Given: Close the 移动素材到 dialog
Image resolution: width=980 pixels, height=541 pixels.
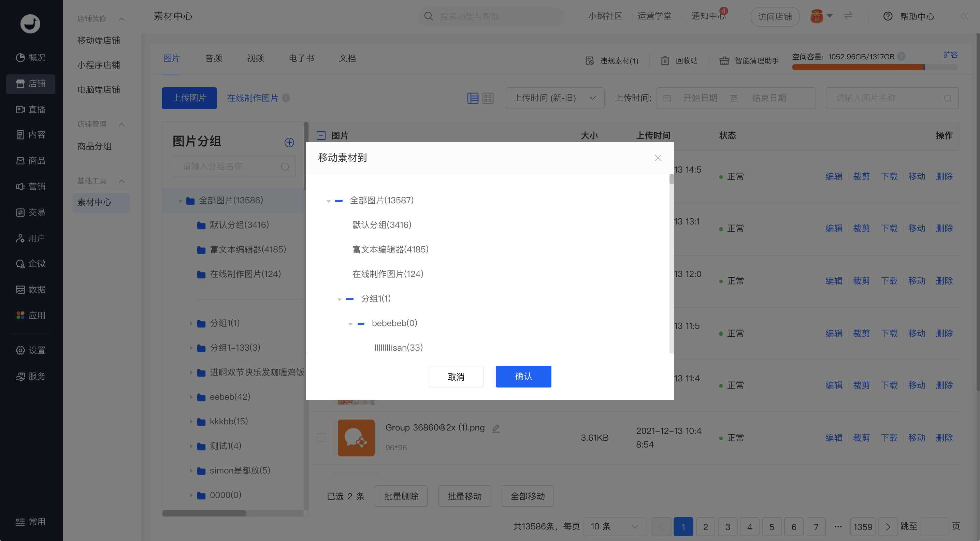Looking at the screenshot, I should pos(658,158).
